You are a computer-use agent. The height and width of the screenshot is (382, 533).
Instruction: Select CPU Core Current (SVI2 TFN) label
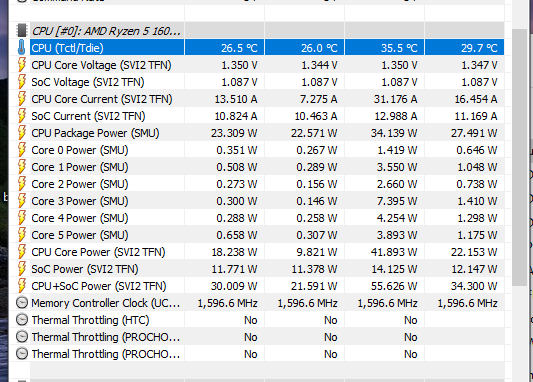tap(102, 99)
